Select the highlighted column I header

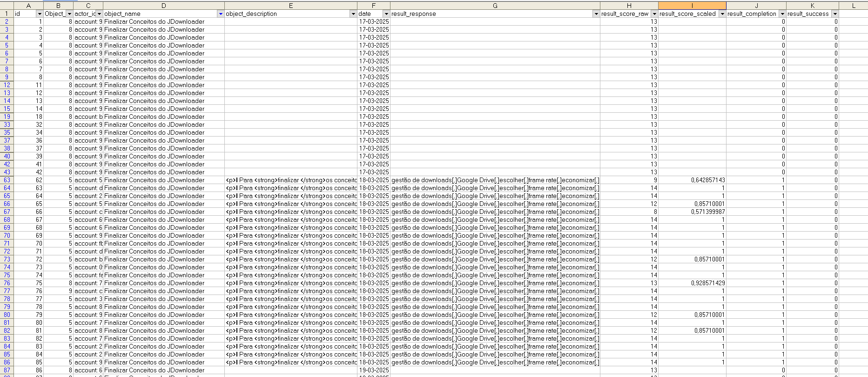692,6
